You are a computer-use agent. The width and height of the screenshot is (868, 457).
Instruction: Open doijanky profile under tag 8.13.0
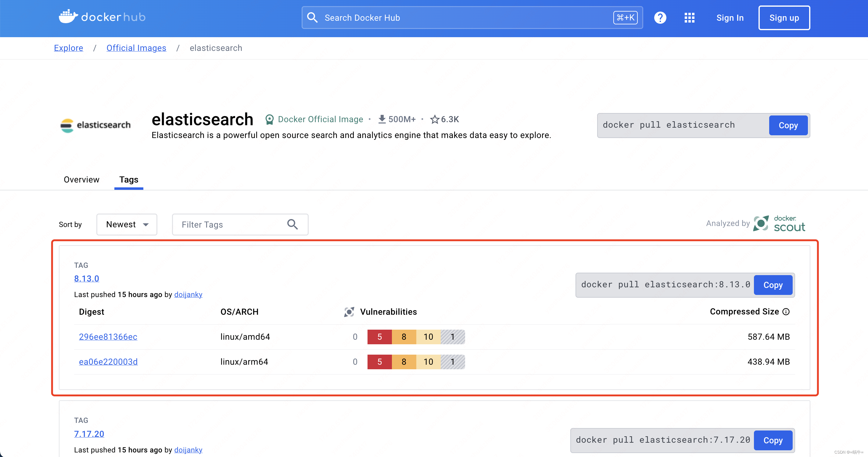(188, 295)
